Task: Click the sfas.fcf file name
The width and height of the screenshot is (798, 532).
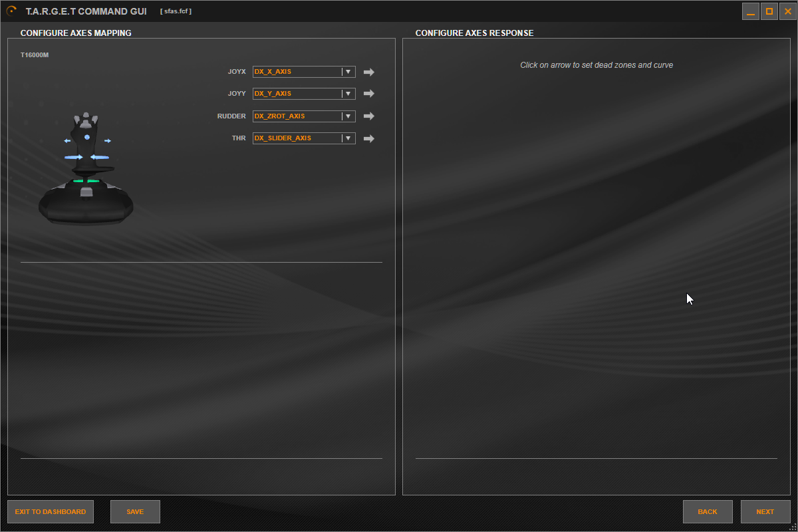Action: (x=176, y=11)
